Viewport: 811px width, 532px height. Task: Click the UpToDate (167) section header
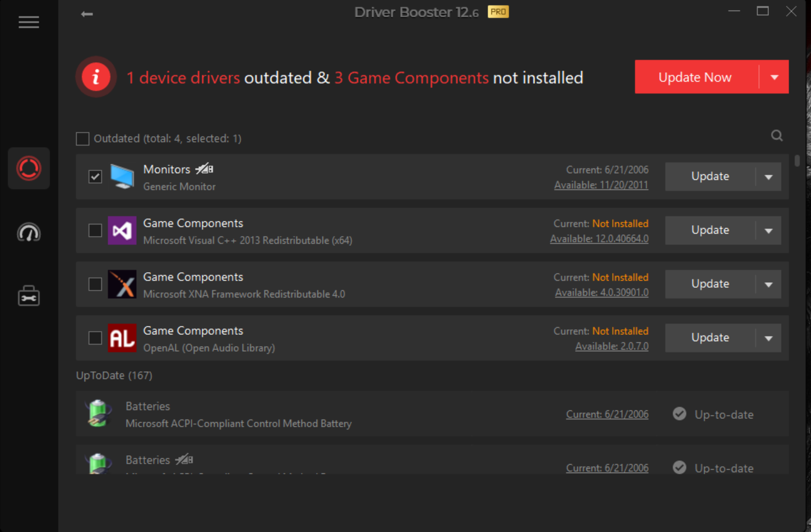114,375
